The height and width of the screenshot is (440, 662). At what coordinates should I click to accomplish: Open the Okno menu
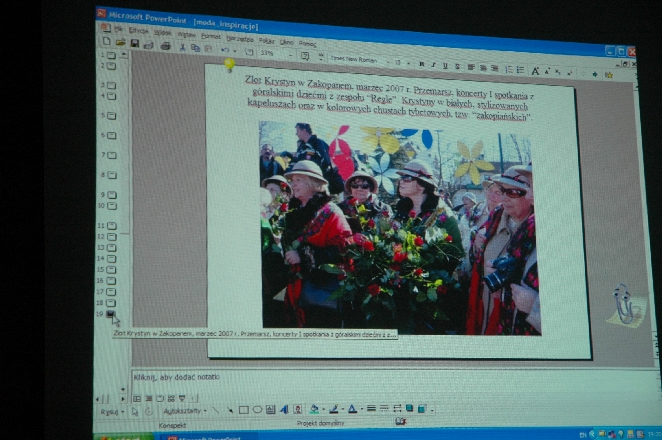(x=287, y=42)
